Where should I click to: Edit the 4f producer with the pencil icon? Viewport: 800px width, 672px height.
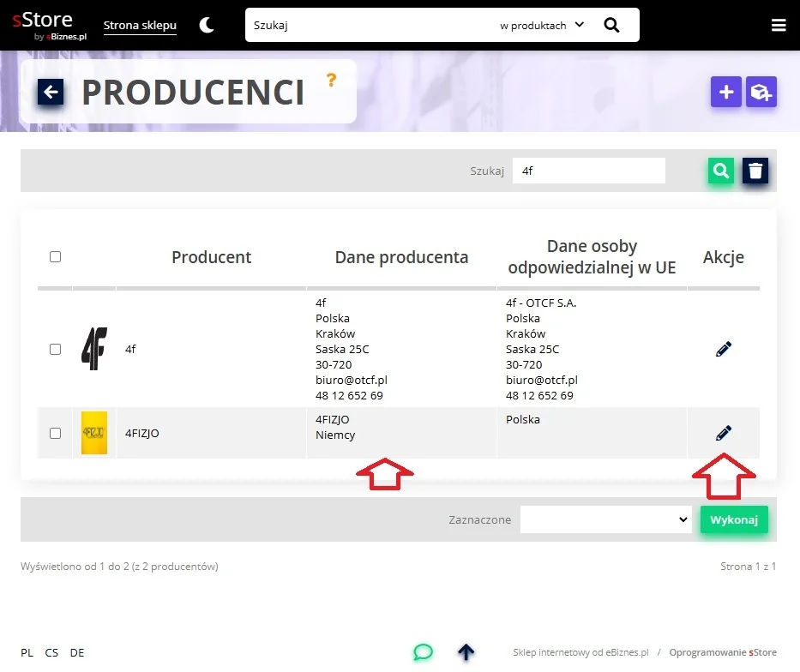(x=723, y=349)
